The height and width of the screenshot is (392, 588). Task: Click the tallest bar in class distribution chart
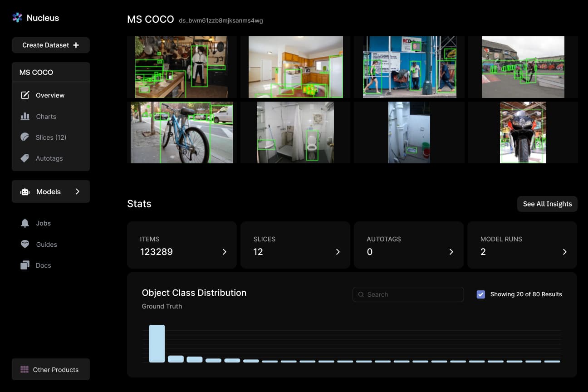click(157, 343)
